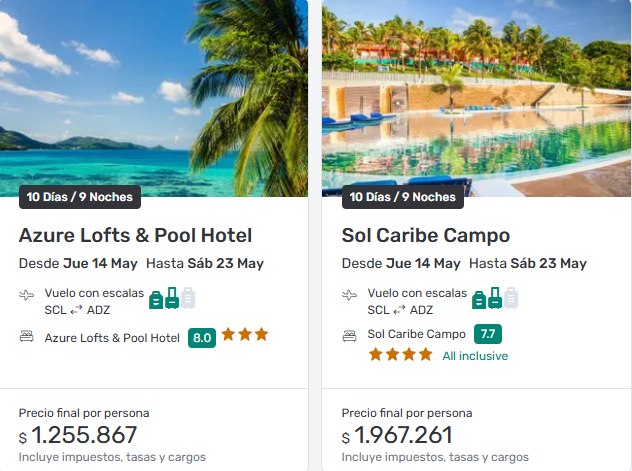Click the 7.7 rating badge
632x471 pixels.
pyautogui.click(x=487, y=334)
